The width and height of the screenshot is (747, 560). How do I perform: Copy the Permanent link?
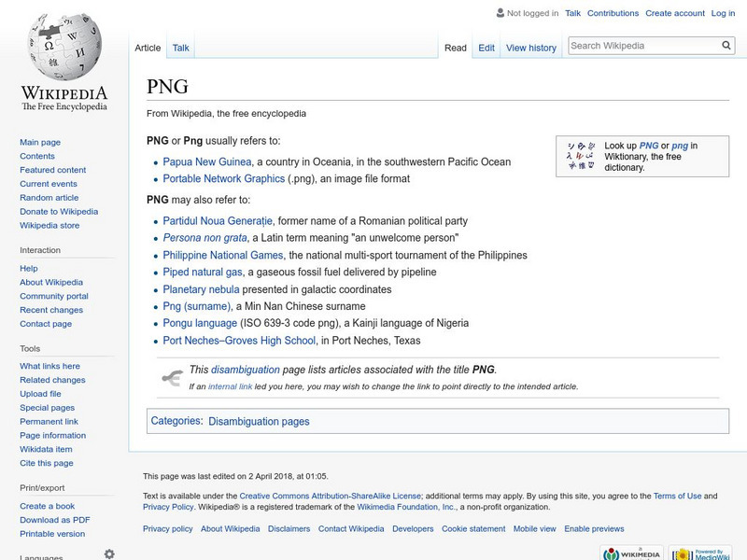click(49, 421)
